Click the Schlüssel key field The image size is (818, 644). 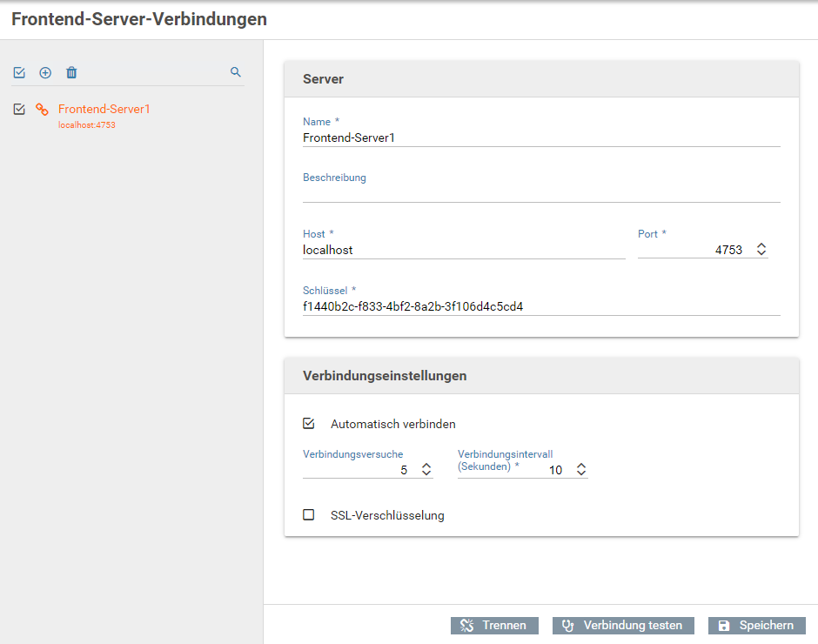pos(541,306)
